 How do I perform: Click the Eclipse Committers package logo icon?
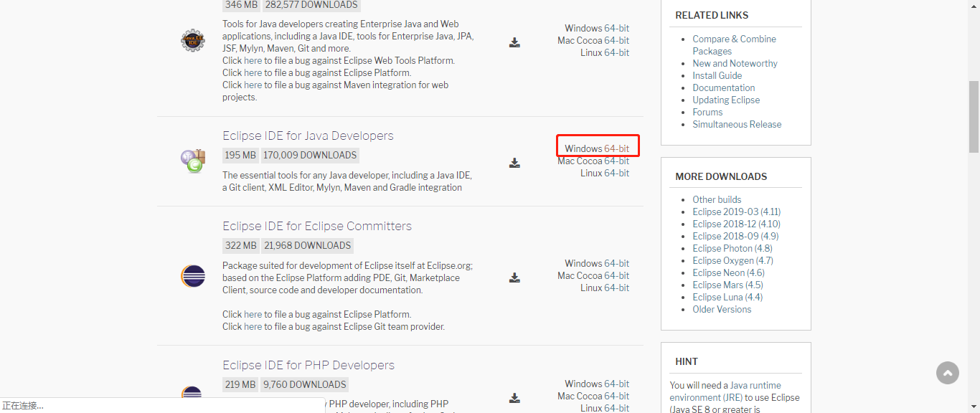pyautogui.click(x=192, y=276)
